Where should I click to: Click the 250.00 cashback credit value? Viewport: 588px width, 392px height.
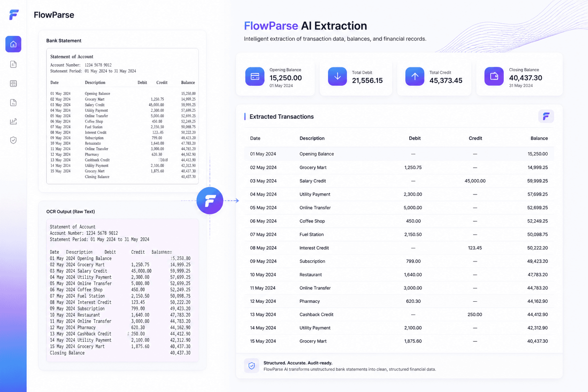pyautogui.click(x=475, y=315)
